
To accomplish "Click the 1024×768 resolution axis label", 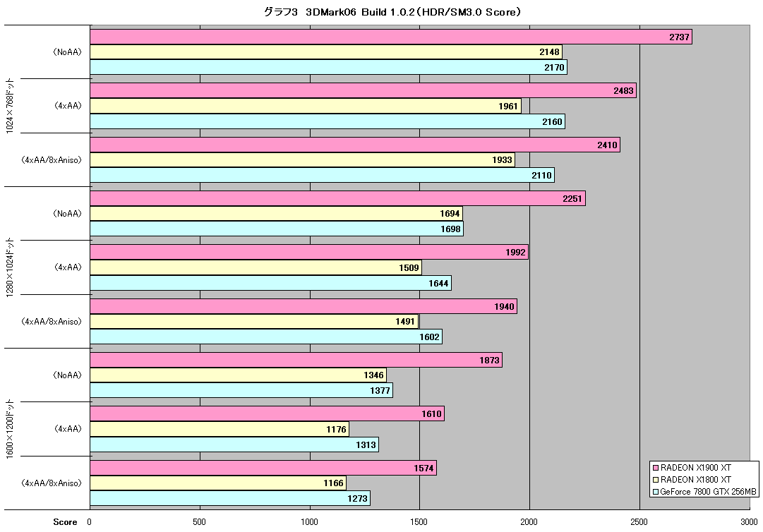I will pyautogui.click(x=10, y=106).
